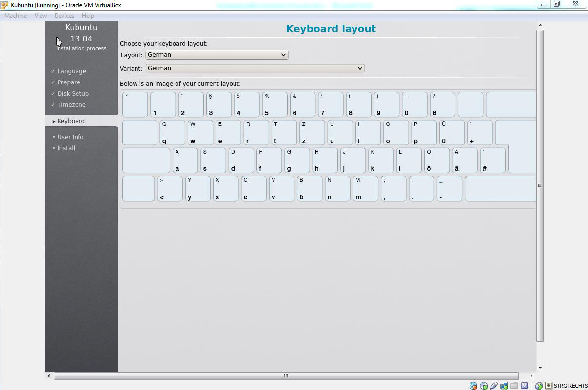The height and width of the screenshot is (390, 588).
Task: Click the ß key in layout preview
Action: (442, 104)
